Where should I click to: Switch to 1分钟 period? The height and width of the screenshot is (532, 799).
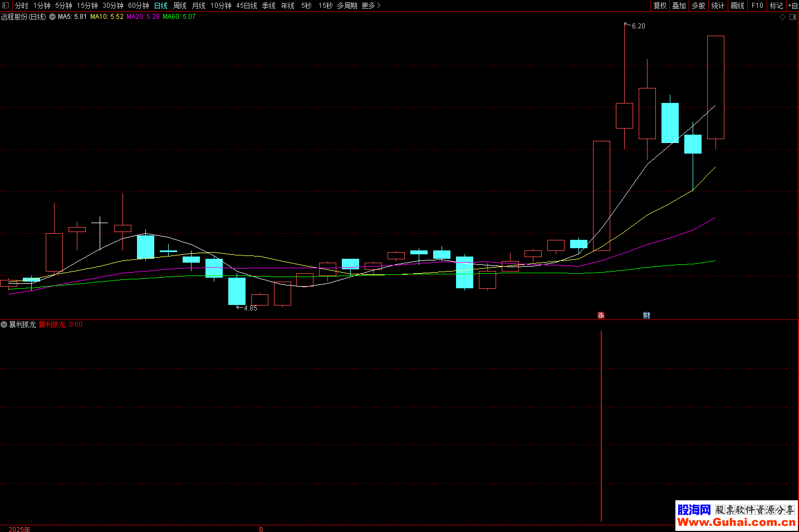[42, 6]
